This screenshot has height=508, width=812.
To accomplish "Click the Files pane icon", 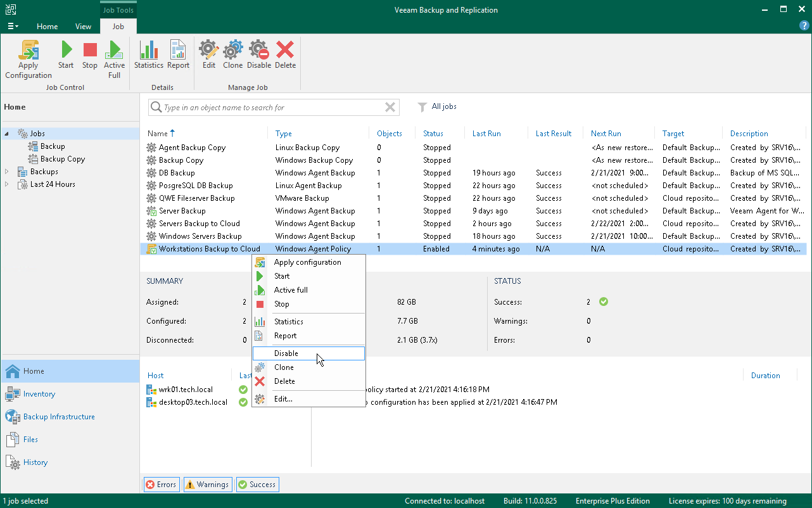I will [12, 440].
